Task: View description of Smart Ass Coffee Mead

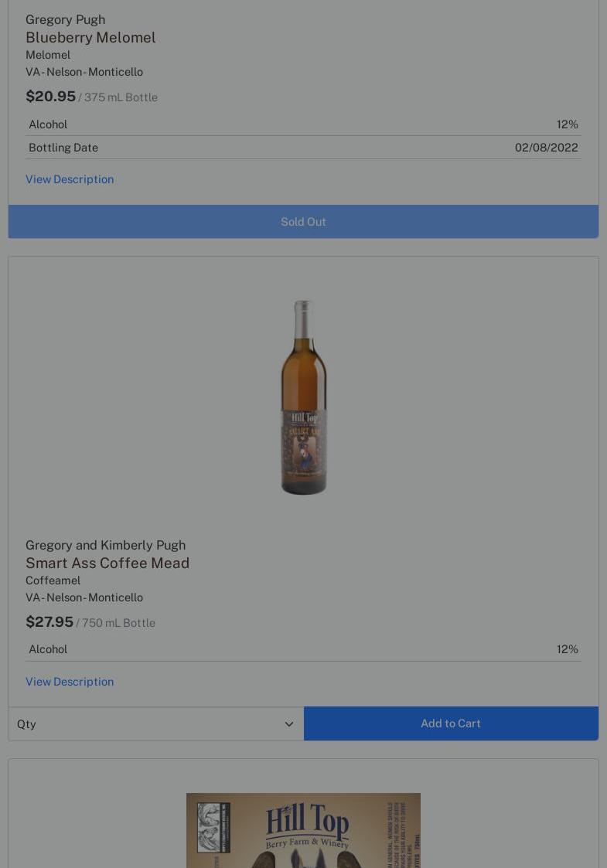Action: [x=70, y=682]
